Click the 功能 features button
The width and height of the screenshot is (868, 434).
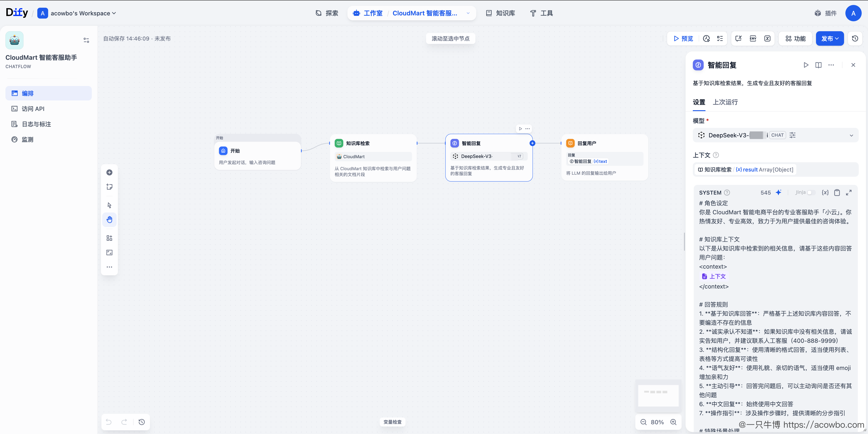(x=795, y=39)
